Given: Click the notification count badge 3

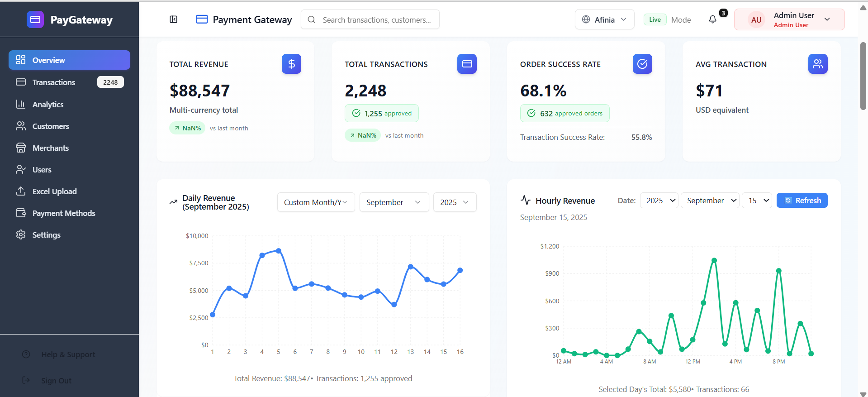Looking at the screenshot, I should 723,13.
